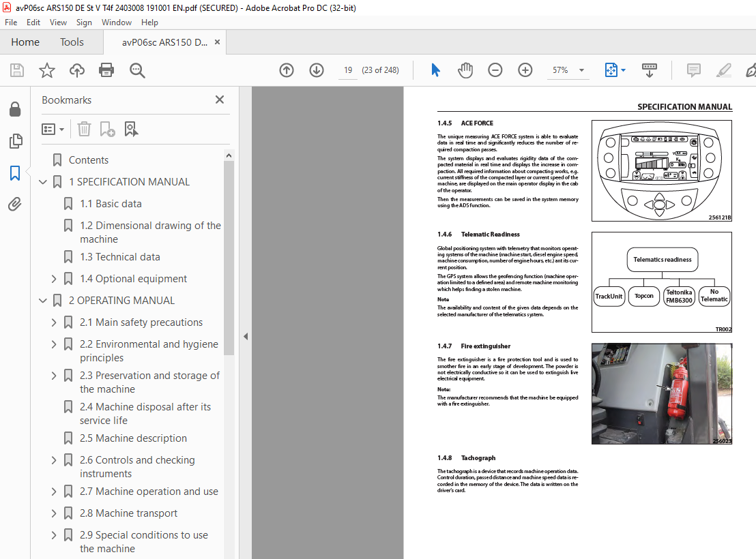Open the Attachments paperclip panel
This screenshot has width=756, height=559.
pos(15,205)
